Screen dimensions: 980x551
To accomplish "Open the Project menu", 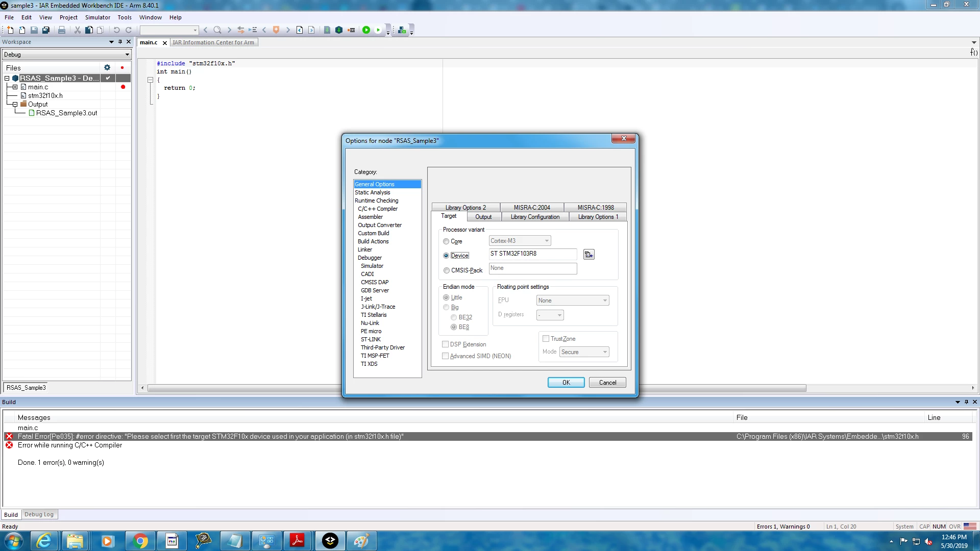I will [x=68, y=17].
